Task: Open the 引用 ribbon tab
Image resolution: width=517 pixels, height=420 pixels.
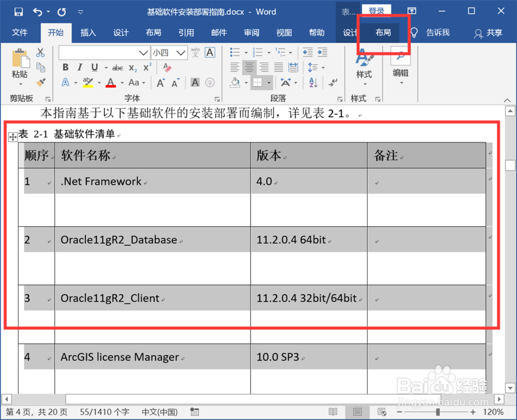Action: (186, 33)
